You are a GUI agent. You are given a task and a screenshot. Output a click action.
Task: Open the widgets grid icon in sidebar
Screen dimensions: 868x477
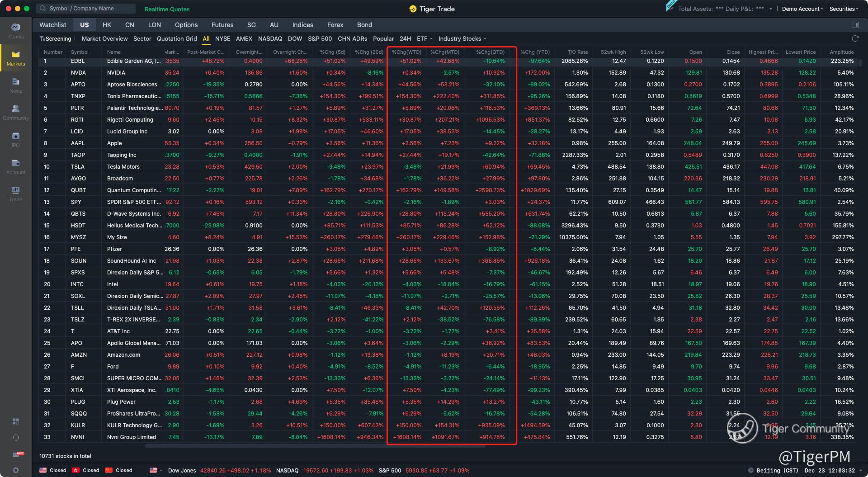pos(16,421)
